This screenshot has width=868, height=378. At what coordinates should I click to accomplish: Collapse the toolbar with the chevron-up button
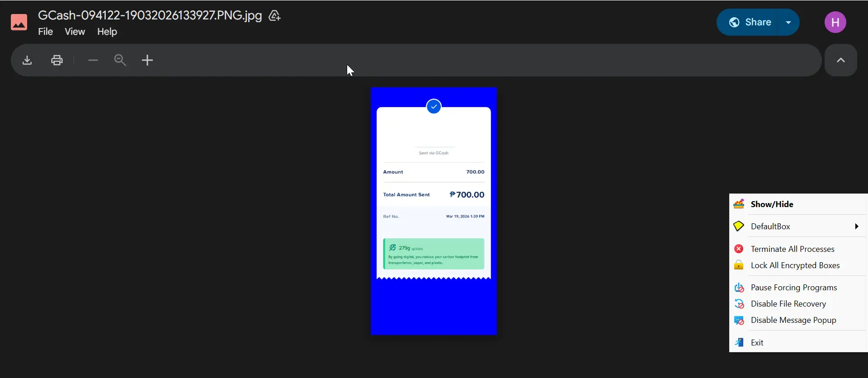841,60
